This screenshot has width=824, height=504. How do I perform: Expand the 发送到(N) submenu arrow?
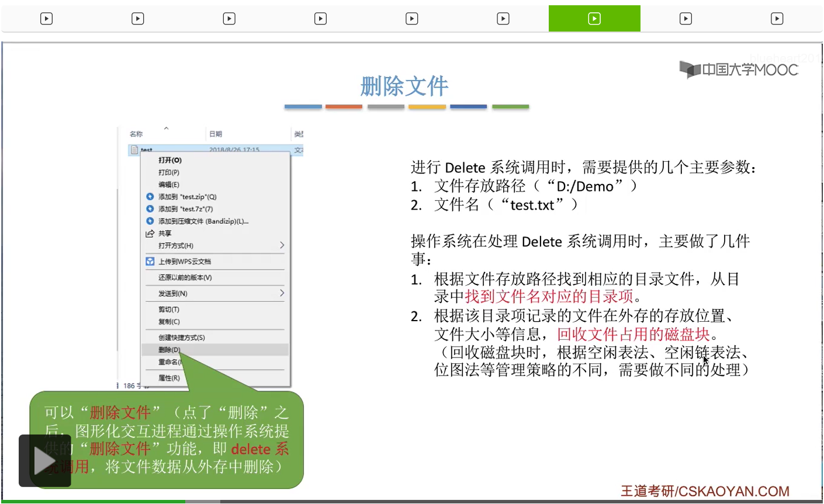point(282,293)
